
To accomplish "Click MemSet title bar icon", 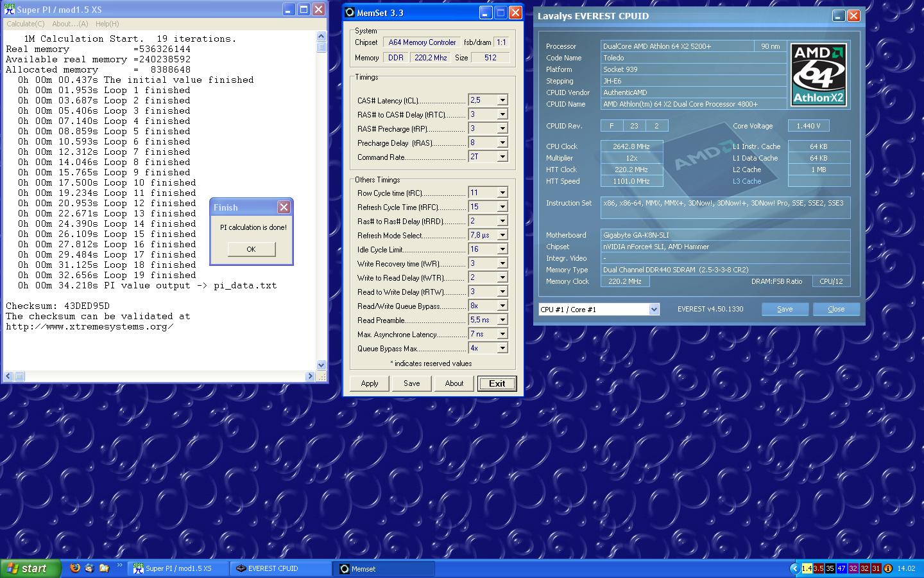I will click(350, 12).
